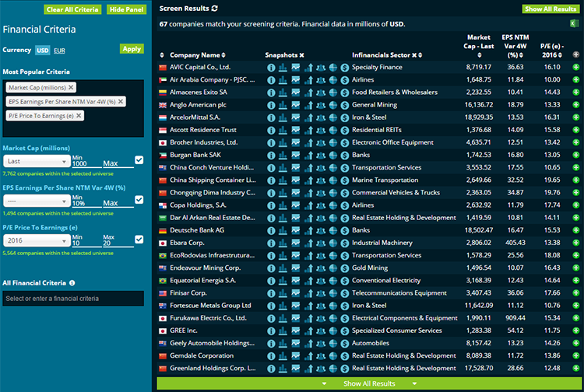Viewport: 584px width, 392px height.
Task: Remove P/E Price To Earnings tag
Action: coord(79,115)
